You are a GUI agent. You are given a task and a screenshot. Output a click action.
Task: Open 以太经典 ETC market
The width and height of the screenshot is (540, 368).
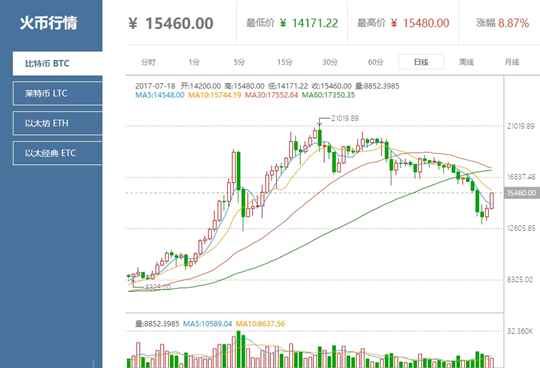coord(58,153)
